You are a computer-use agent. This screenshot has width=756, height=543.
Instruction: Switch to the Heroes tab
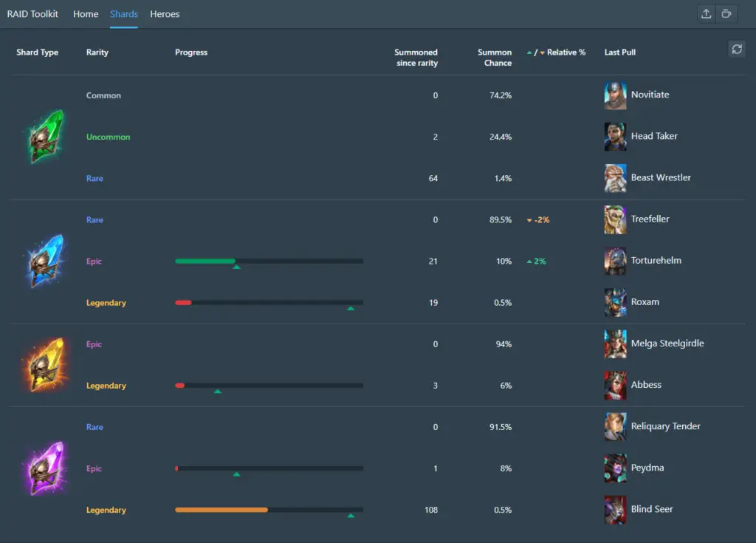click(165, 14)
